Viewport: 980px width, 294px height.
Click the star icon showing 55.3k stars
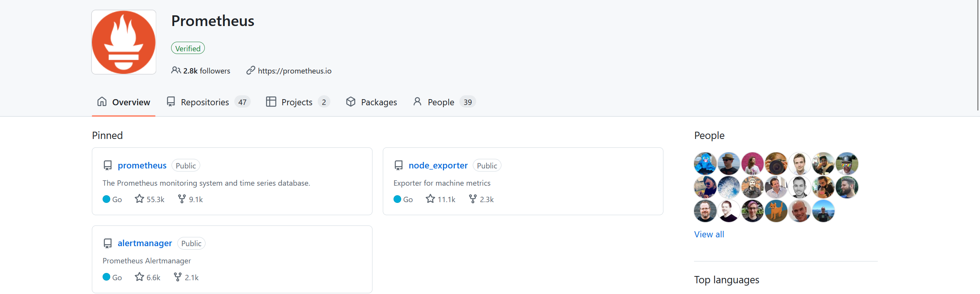pos(139,199)
